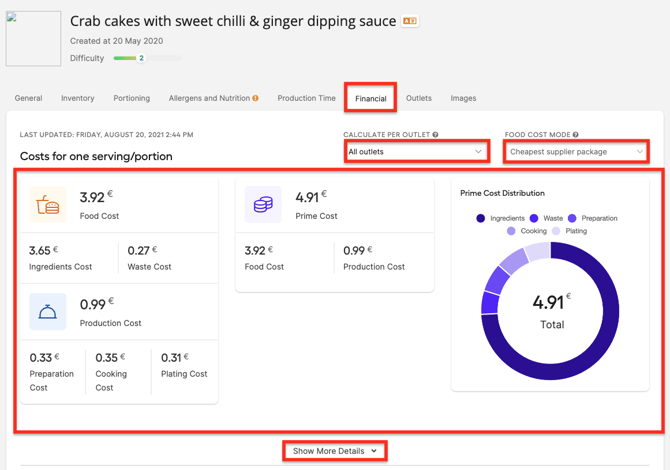Click the recipe title Crab cakes text
The image size is (670, 470).
coord(233,21)
